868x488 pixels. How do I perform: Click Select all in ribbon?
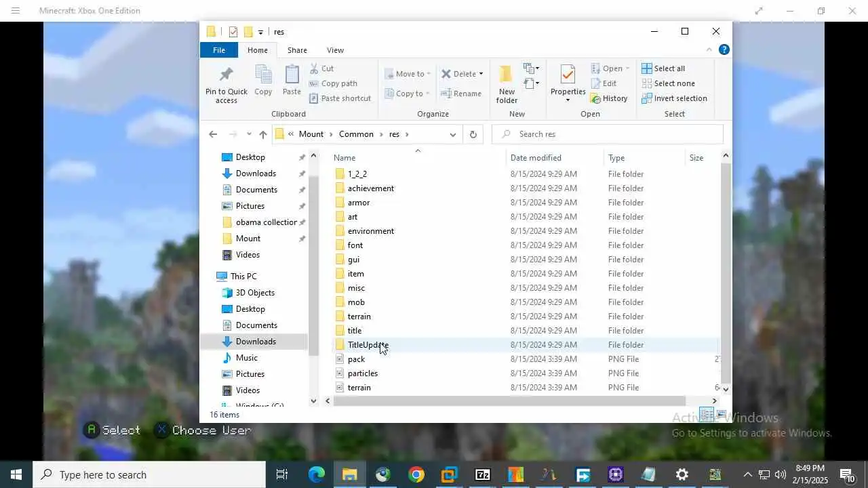(663, 68)
